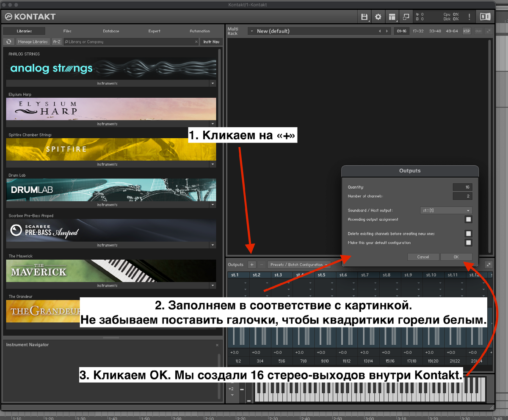
Task: Refresh the libraries list
Action: [9, 42]
